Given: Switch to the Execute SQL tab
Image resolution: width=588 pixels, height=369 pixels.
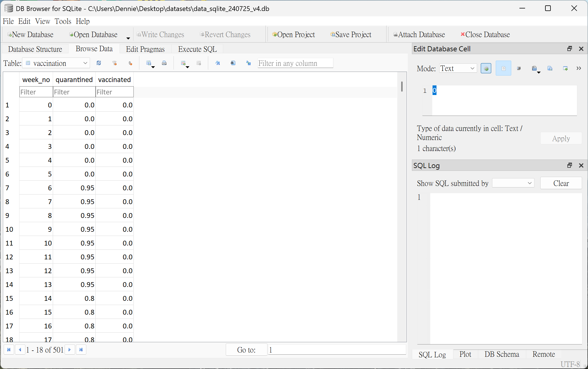Looking at the screenshot, I should pos(197,49).
